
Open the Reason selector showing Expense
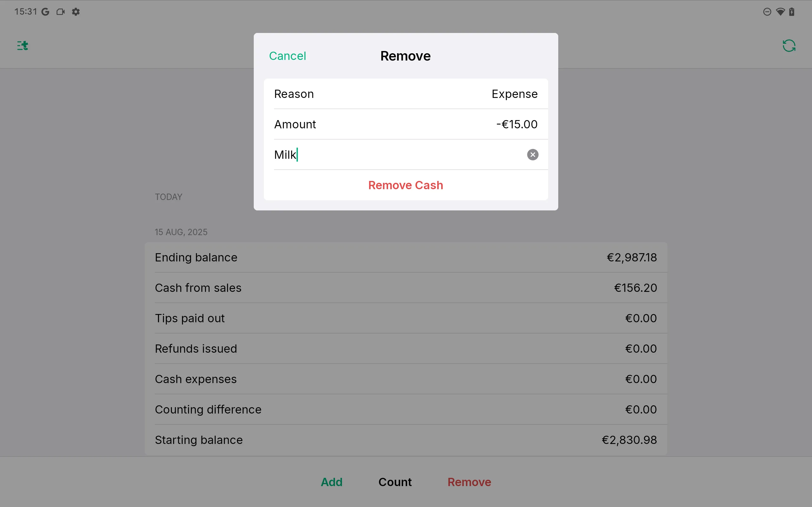[x=406, y=94]
